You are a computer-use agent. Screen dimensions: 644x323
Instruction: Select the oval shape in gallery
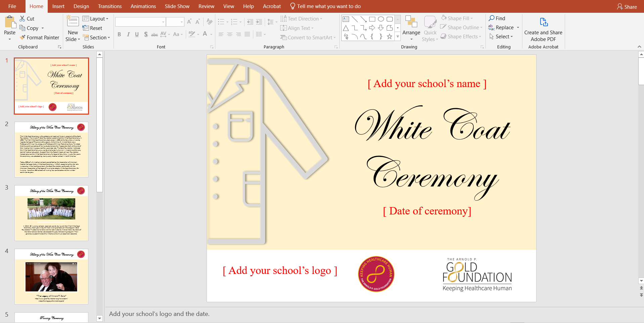point(381,19)
